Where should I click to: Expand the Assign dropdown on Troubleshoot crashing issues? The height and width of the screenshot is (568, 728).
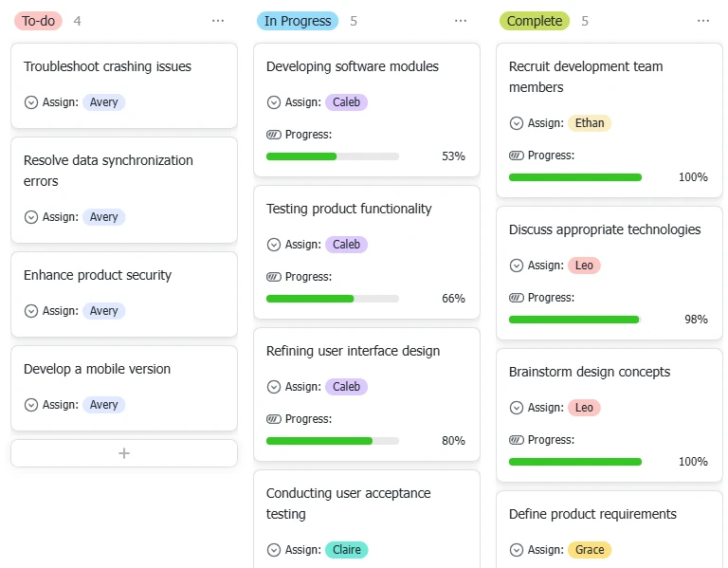[31, 102]
